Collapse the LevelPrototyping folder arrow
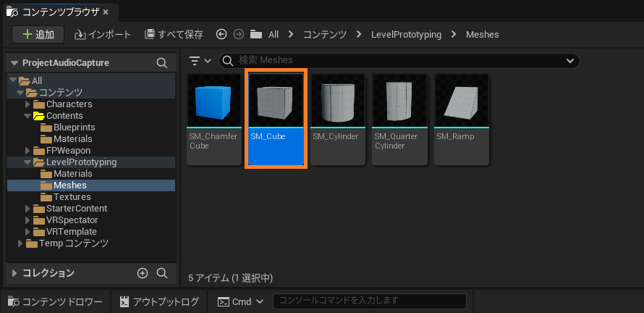 coord(27,162)
